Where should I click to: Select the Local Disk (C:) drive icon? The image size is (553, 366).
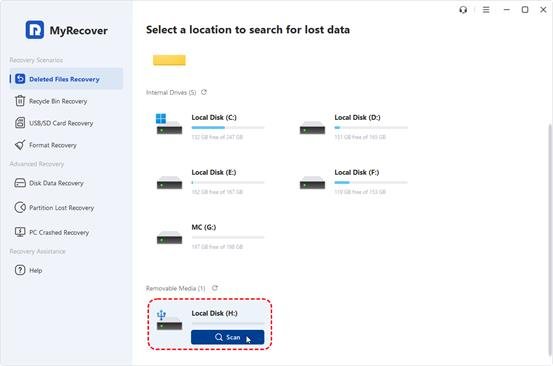tap(169, 124)
